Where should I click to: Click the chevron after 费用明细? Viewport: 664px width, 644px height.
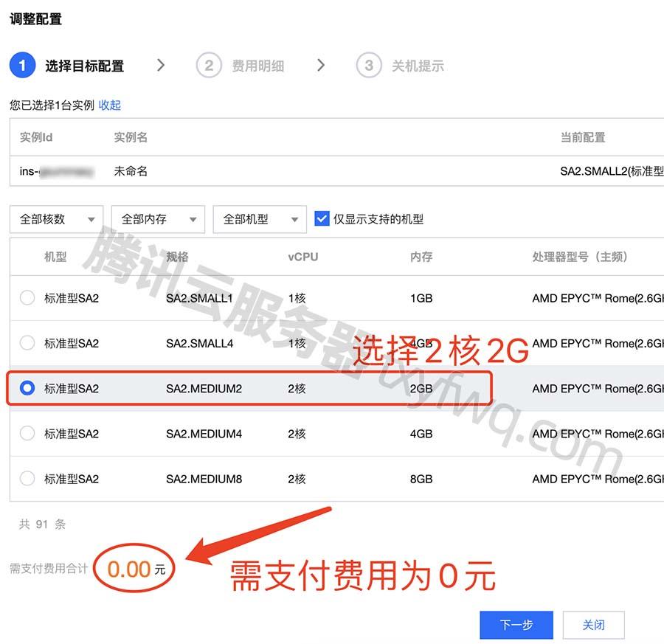pyautogui.click(x=321, y=65)
